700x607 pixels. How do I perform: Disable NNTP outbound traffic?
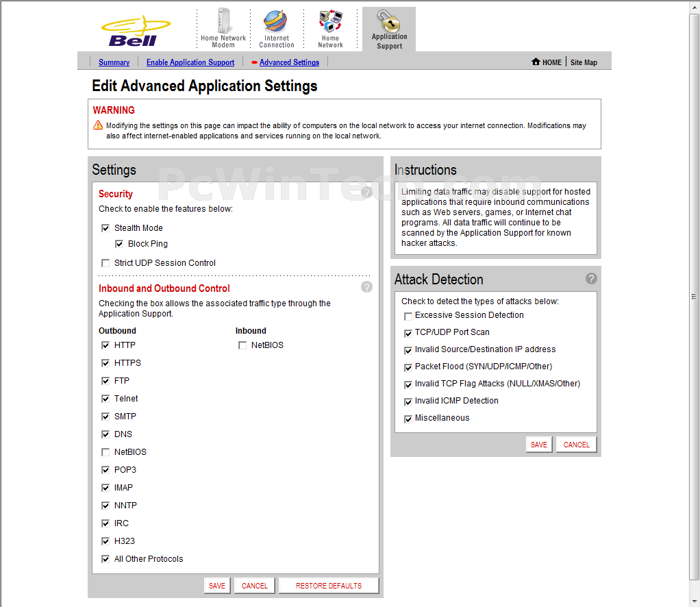[105, 506]
